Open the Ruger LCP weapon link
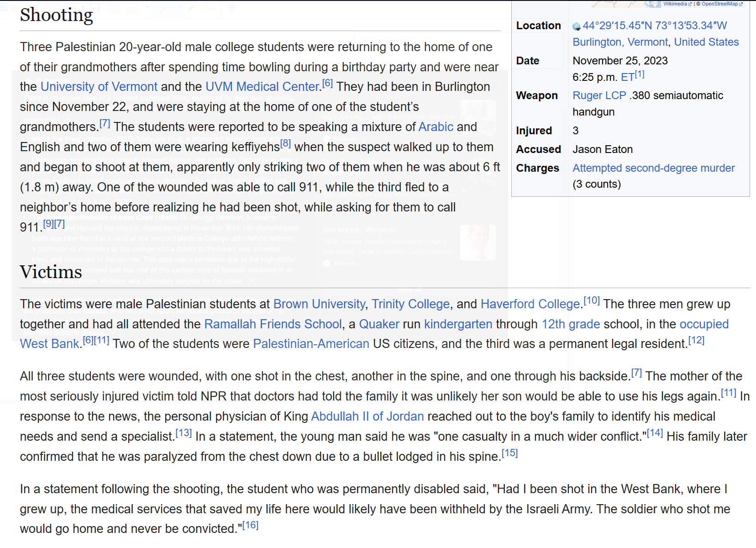Image resolution: width=756 pixels, height=548 pixels. [x=599, y=95]
